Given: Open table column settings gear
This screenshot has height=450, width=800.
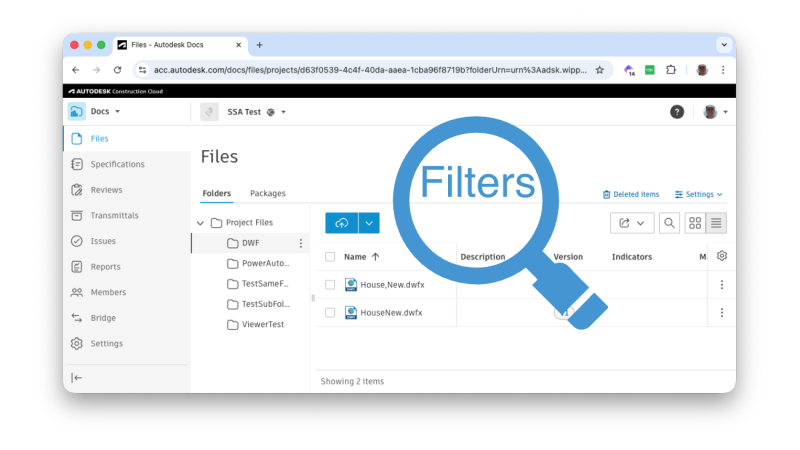Looking at the screenshot, I should (722, 256).
